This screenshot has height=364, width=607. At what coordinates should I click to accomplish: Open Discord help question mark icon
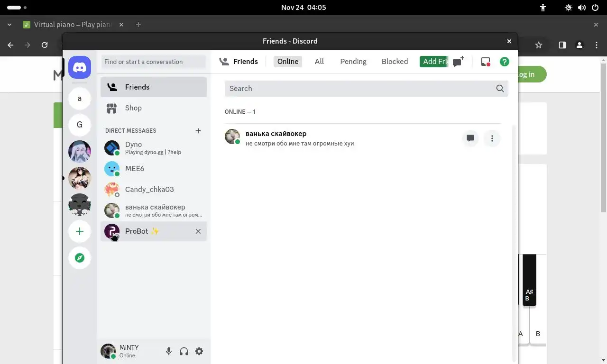point(505,62)
